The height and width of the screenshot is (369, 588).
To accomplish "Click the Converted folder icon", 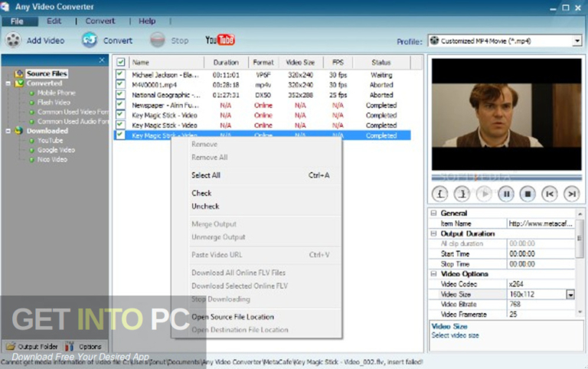I will [19, 83].
